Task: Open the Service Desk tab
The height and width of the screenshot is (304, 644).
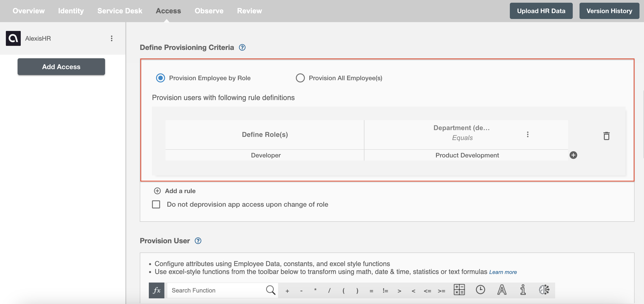Action: [120, 11]
